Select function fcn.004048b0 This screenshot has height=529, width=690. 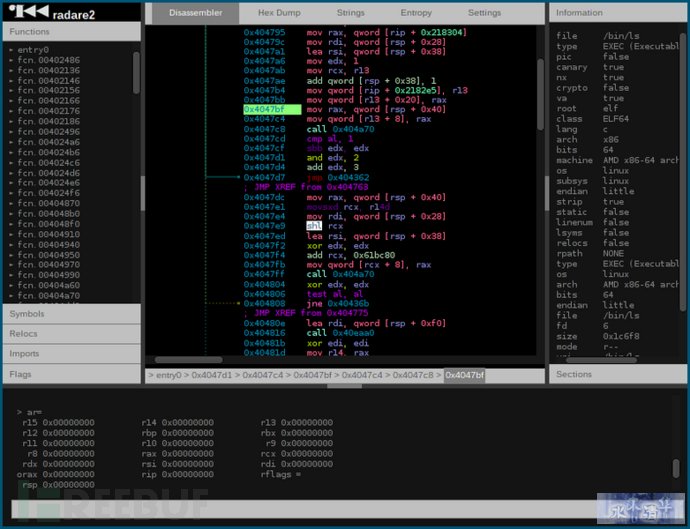48,213
